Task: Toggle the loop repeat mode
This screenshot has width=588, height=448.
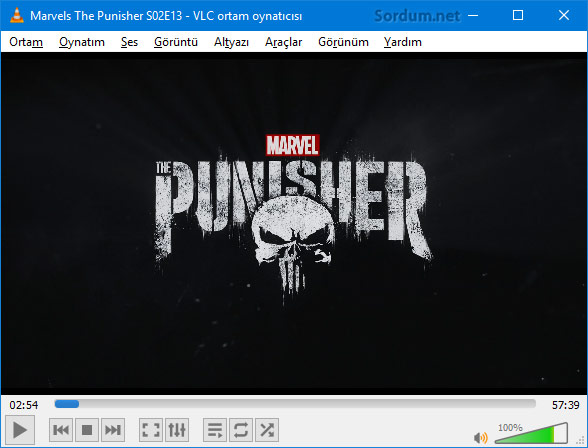Action: click(241, 430)
